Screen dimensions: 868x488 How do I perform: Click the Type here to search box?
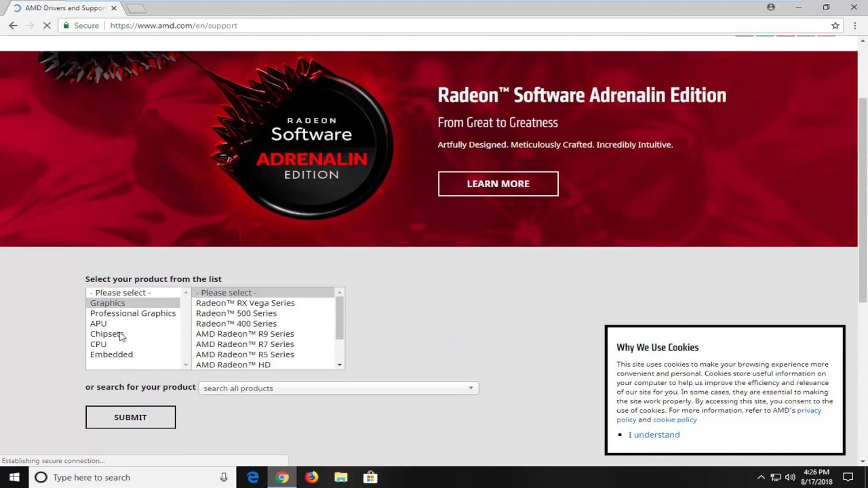(132, 477)
